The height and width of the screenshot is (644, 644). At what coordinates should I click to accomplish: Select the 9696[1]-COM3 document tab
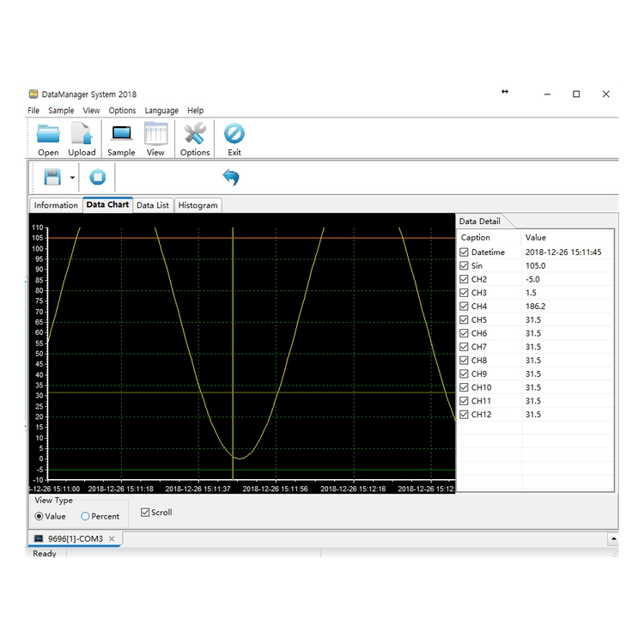pos(76,538)
